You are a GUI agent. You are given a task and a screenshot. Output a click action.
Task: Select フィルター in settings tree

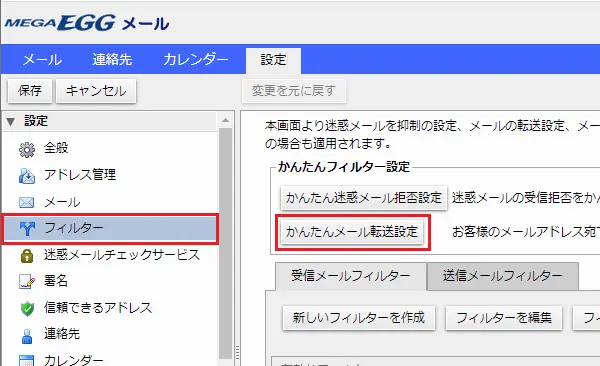[x=110, y=229]
